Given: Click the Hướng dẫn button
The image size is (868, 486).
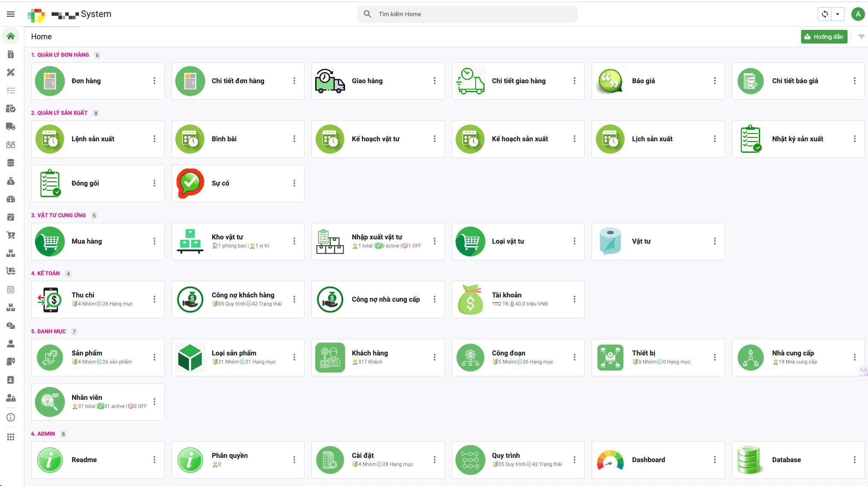Looking at the screenshot, I should (x=824, y=37).
